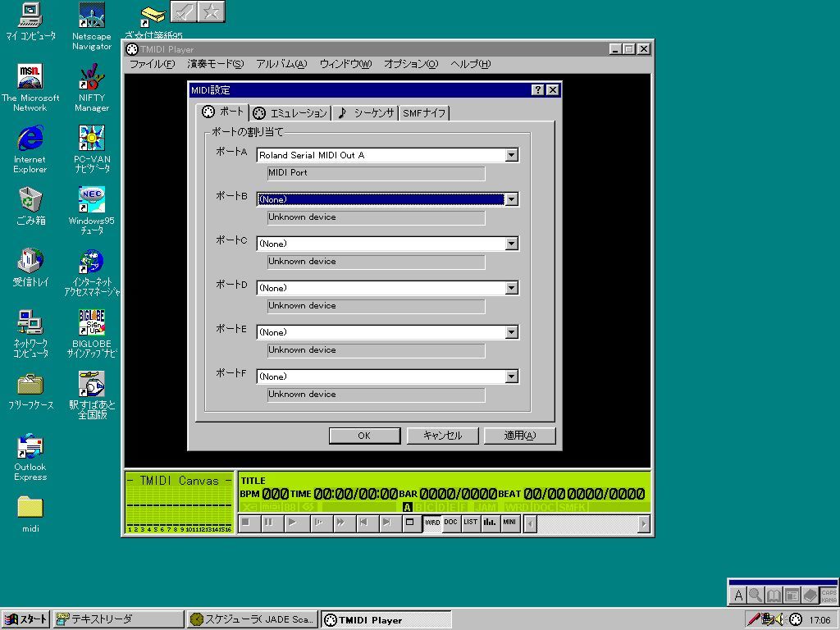Select the ポート tab
The width and height of the screenshot is (840, 630).
coord(222,112)
